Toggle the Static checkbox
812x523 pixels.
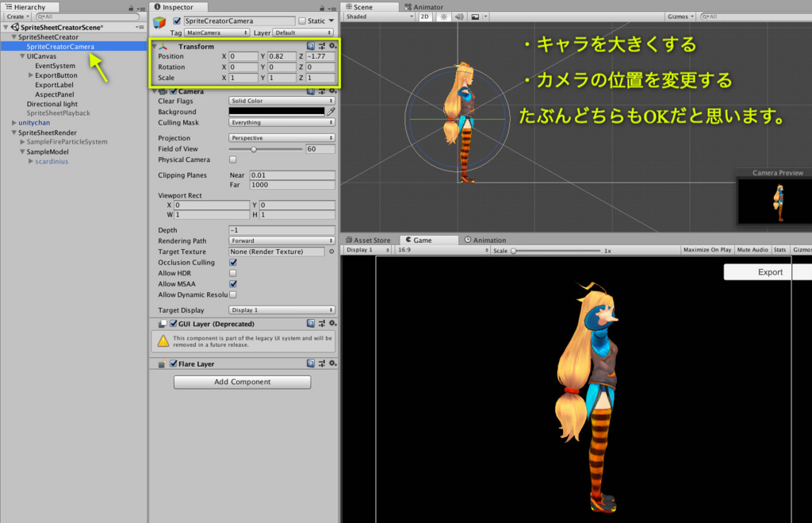tap(302, 21)
